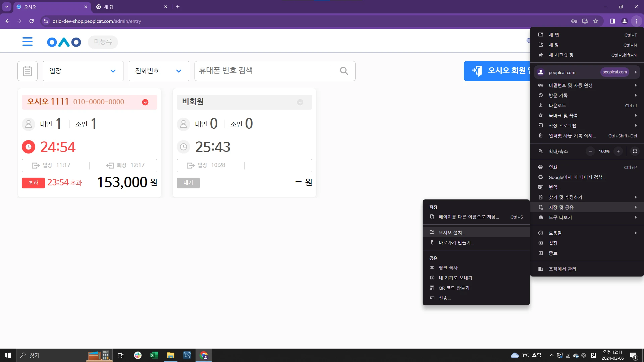644x362 pixels.
Task: Click the 오시오 회원 blue button
Action: pos(497,71)
